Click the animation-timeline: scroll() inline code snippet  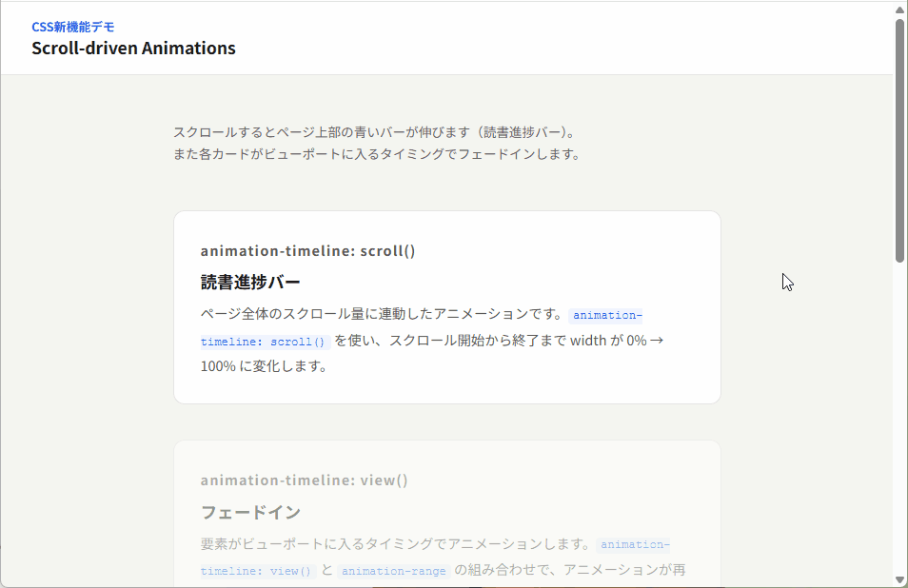pos(422,328)
